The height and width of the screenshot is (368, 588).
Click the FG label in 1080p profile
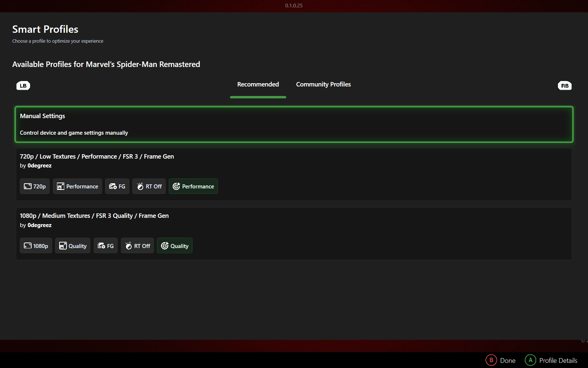click(x=110, y=246)
